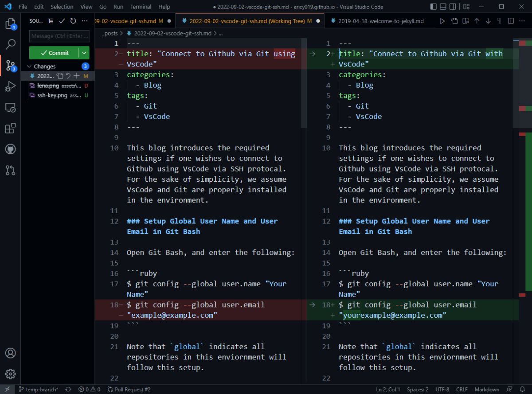Viewport: 532px width, 394px height.
Task: Change indentation via Spaces: 2
Action: pyautogui.click(x=418, y=390)
